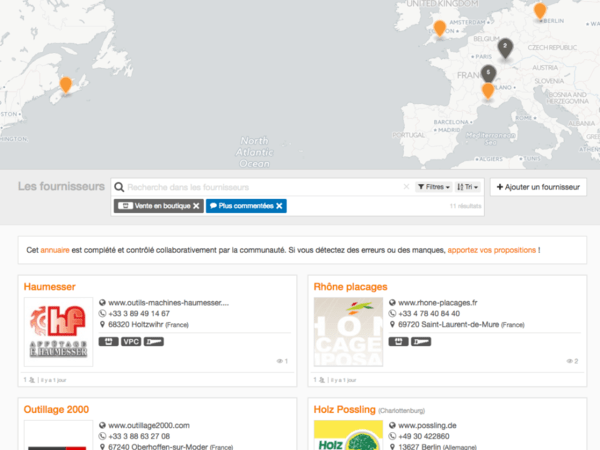Click the orange map pin in Nova Scotia

coord(66,86)
